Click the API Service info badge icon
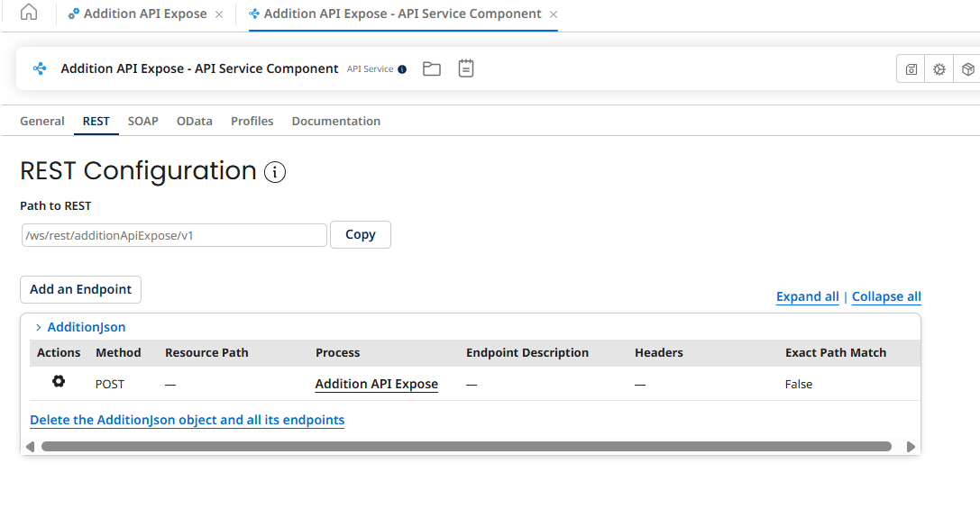The width and height of the screenshot is (980, 518). click(x=402, y=69)
